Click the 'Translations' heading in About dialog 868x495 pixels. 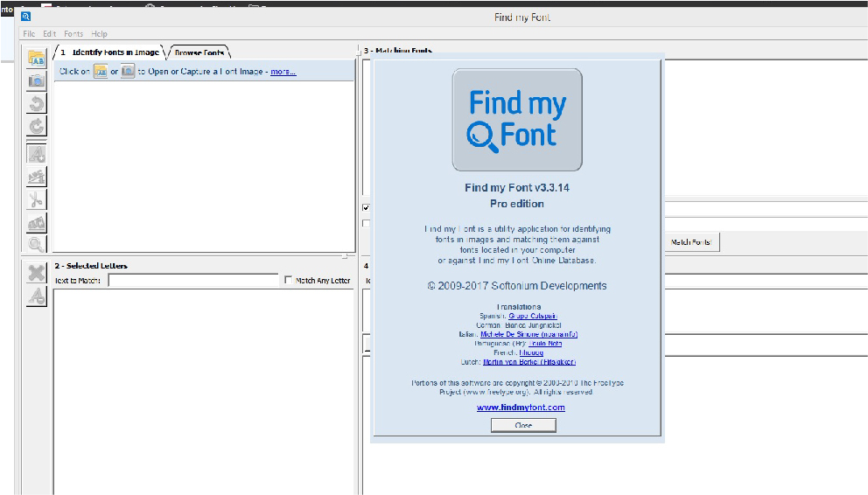click(519, 306)
